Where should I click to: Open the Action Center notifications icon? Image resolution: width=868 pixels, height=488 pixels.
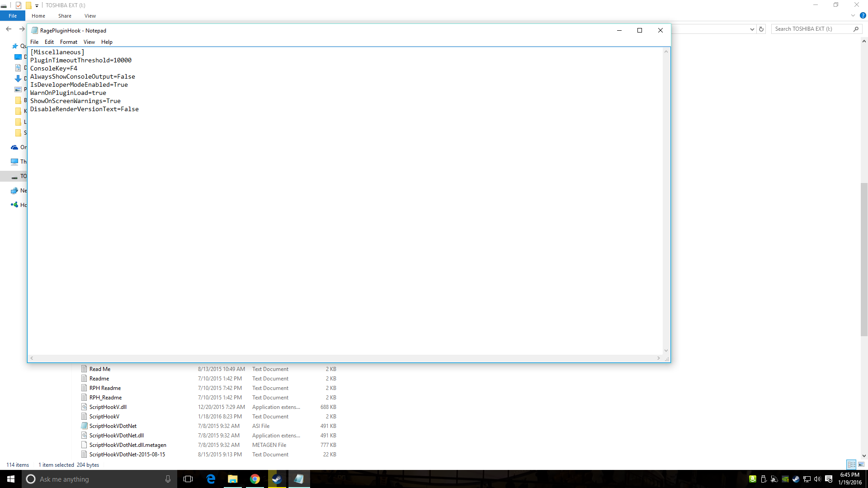[829, 479]
